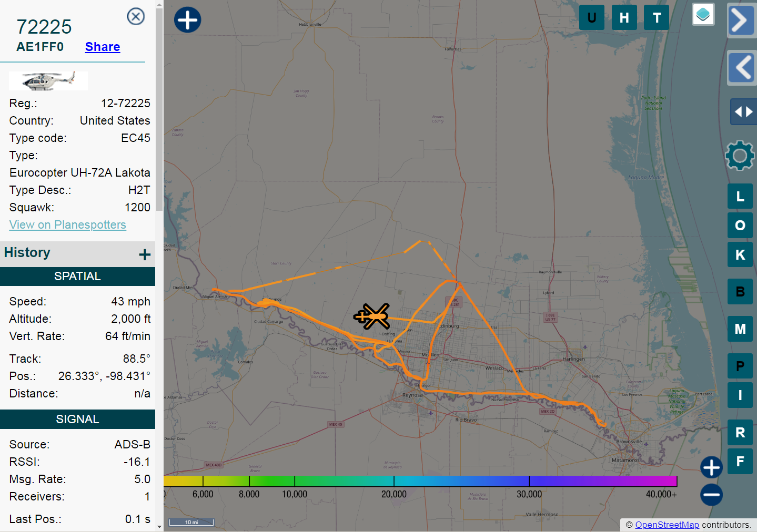Toggle the B map option button
Screen dimensions: 757x532
pos(740,292)
